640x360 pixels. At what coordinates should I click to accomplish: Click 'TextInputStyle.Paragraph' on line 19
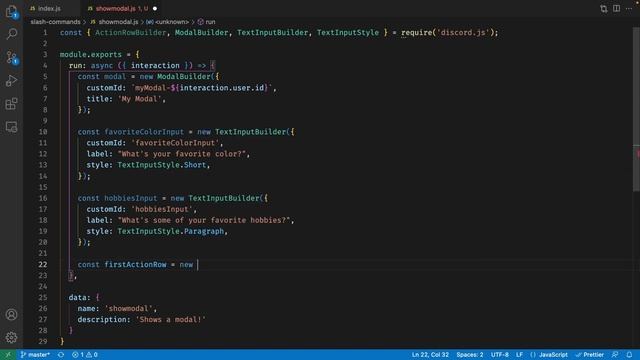point(171,231)
